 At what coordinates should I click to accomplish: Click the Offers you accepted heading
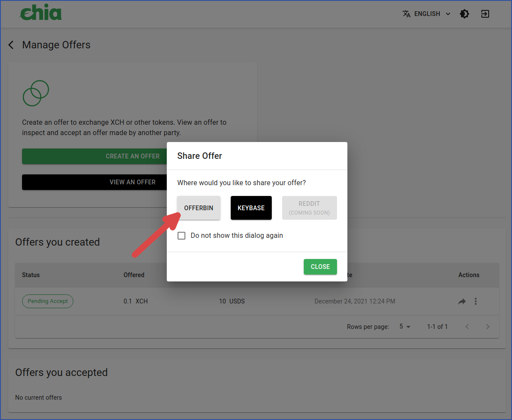pos(61,373)
